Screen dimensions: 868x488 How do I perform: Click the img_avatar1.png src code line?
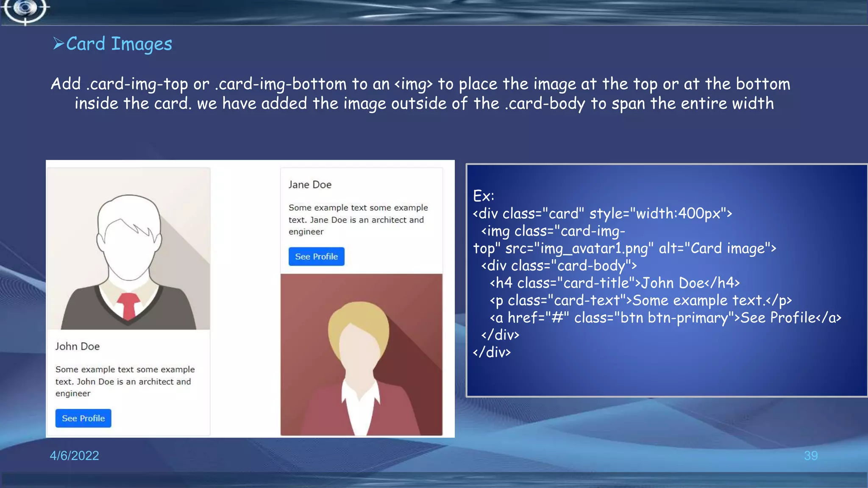[x=624, y=248]
